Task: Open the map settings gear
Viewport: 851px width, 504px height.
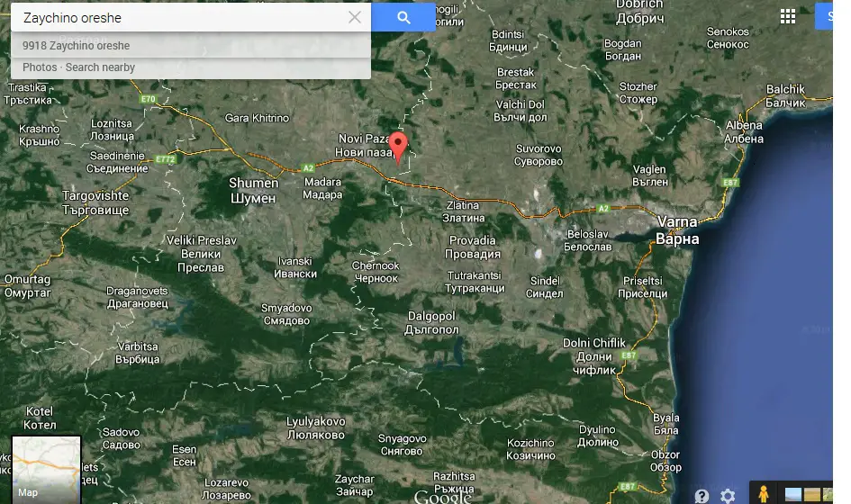Action: (x=728, y=496)
